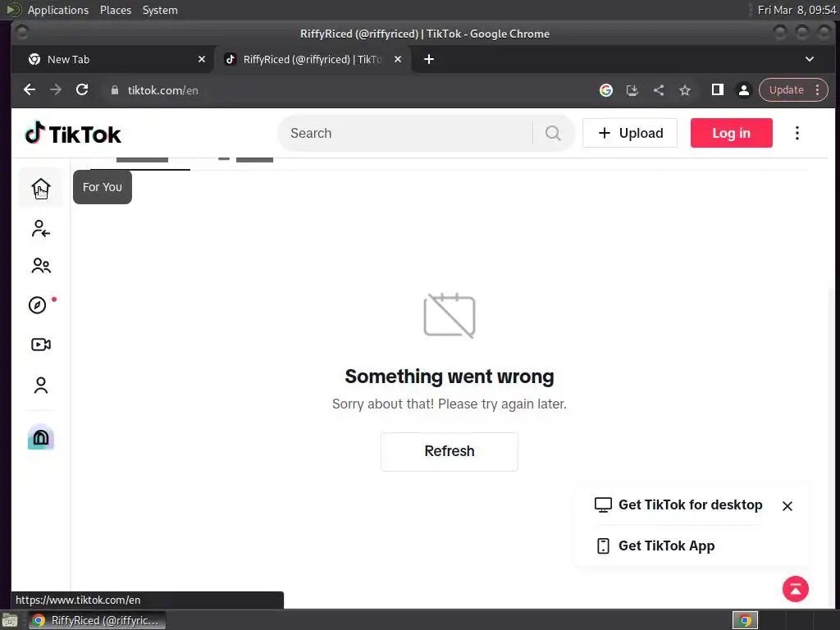
Task: Click the red scroll-to-top button
Action: coord(796,589)
